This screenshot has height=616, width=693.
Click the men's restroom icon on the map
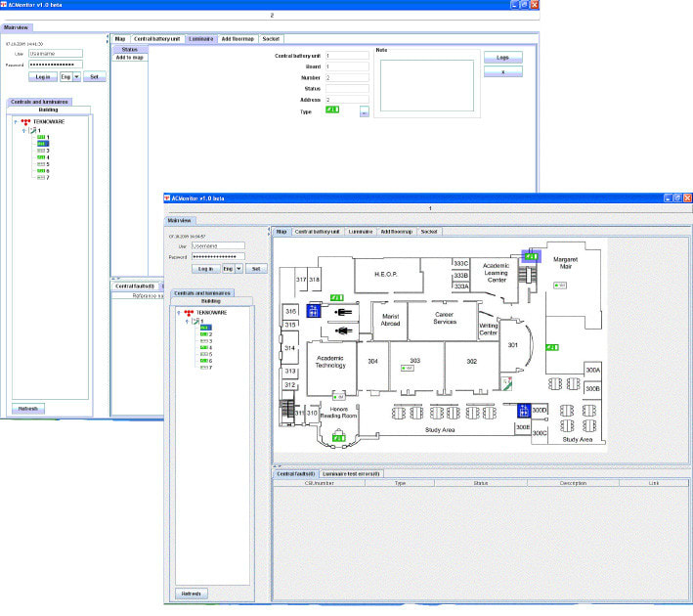pos(342,314)
